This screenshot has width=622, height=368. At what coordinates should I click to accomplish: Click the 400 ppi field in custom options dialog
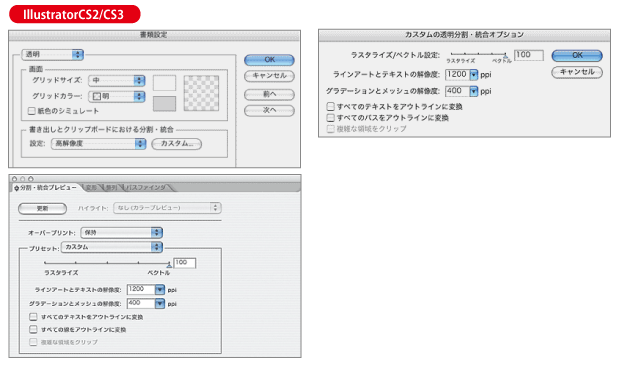click(457, 91)
